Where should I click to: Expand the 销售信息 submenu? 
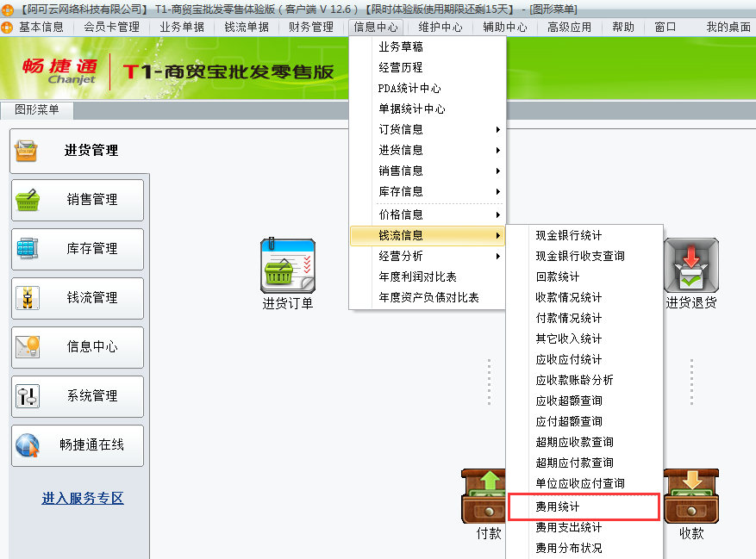[399, 171]
